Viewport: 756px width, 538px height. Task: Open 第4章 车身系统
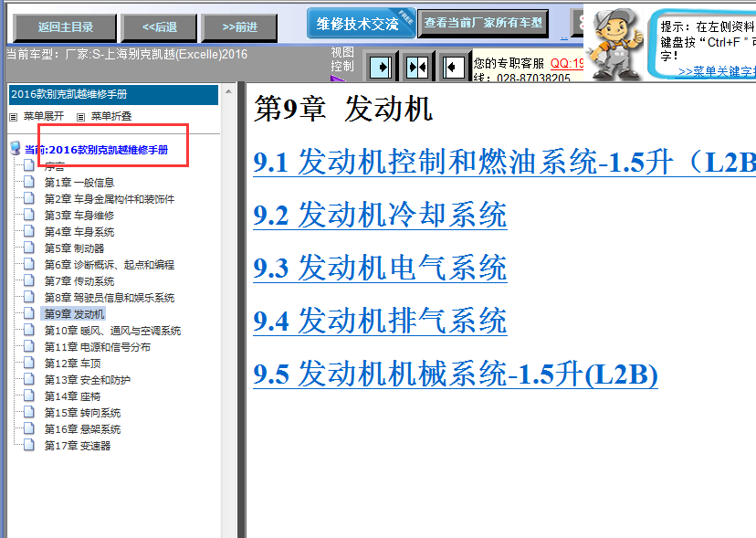point(79,232)
